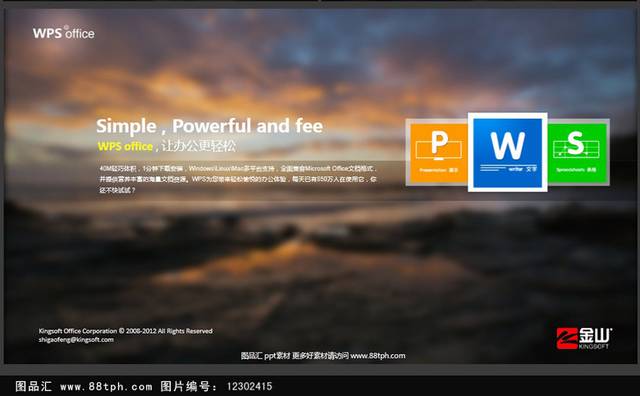Open the www.88tph.com link in slide footer
This screenshot has height=396, width=640.
[x=378, y=356]
